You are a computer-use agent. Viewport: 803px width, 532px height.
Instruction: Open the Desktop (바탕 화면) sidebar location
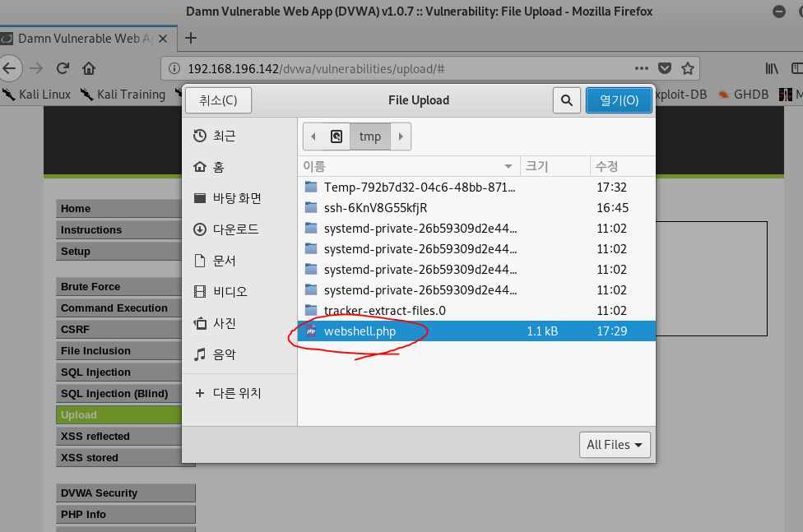click(239, 198)
